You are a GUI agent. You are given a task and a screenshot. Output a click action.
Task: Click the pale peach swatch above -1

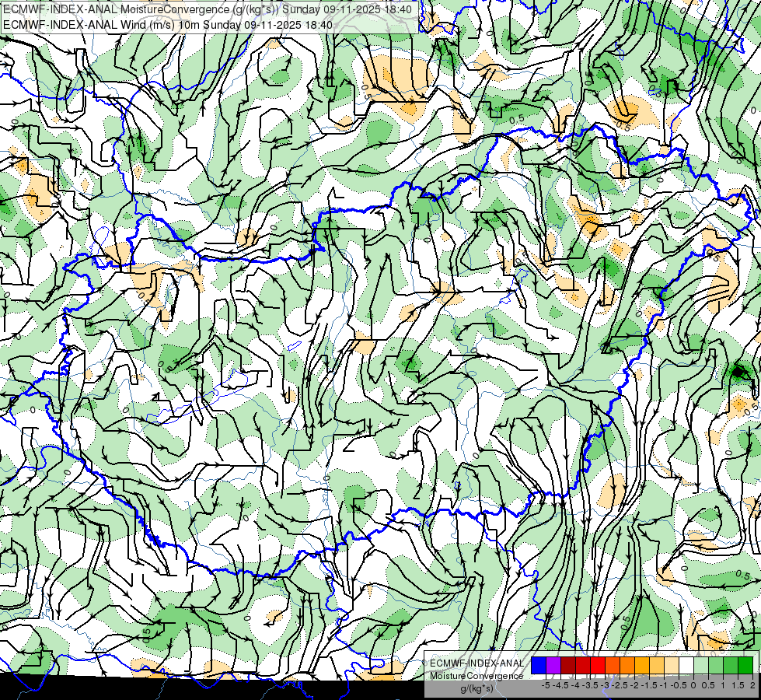[x=672, y=665]
